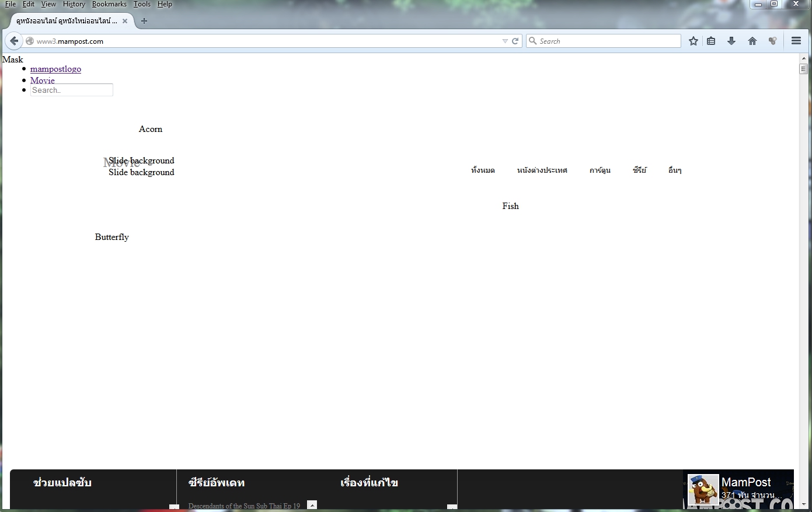This screenshot has width=812, height=512.
Task: Click the page's Search.. text box
Action: click(x=71, y=90)
